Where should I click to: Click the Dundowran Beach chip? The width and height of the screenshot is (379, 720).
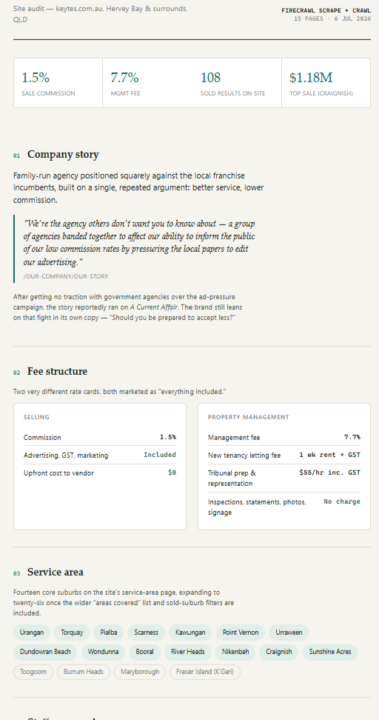(45, 652)
